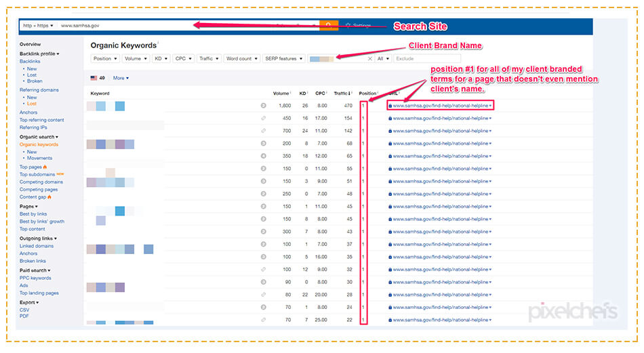Image resolution: width=644 pixels, height=353 pixels.
Task: Open SERP icon for traffic 30 row
Action: coord(263,282)
